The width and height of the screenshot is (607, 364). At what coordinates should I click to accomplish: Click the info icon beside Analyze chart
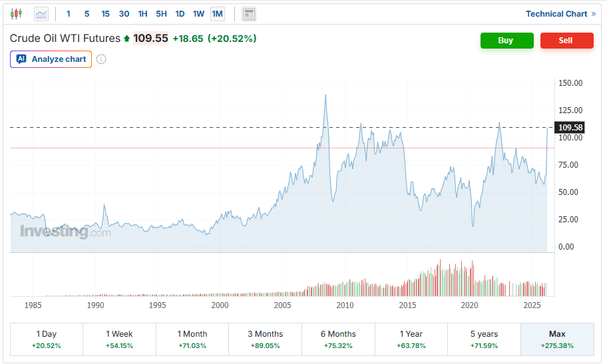(101, 59)
